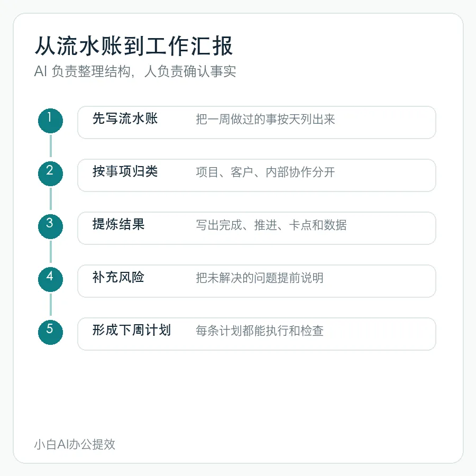Open the 提炼结果 step card
This screenshot has height=476, width=476.
(x=257, y=228)
